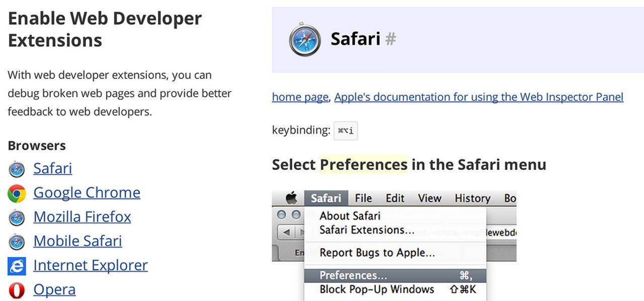Follow the "home page" link
Viewport: 644px width, 301px height.
[x=300, y=96]
